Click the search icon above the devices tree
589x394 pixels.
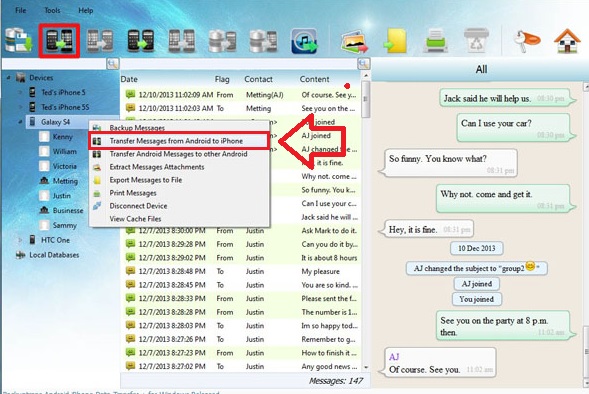[x=113, y=63]
